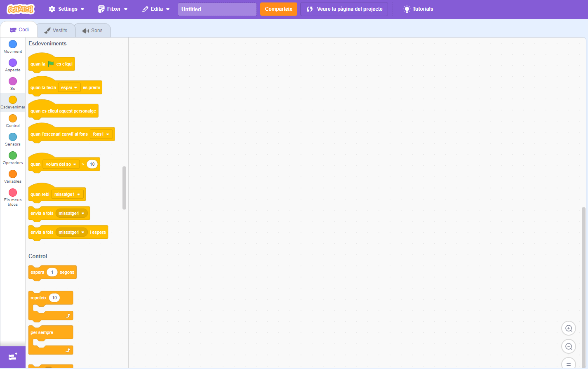The width and height of the screenshot is (588, 369).
Task: Click the Untitled project name field
Action: tap(217, 9)
